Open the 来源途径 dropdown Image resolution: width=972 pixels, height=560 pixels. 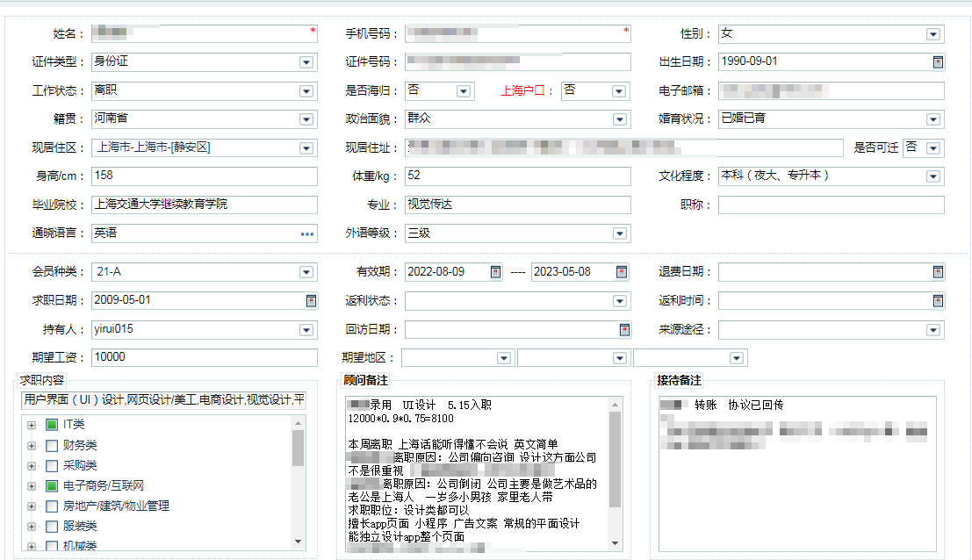pyautogui.click(x=933, y=329)
